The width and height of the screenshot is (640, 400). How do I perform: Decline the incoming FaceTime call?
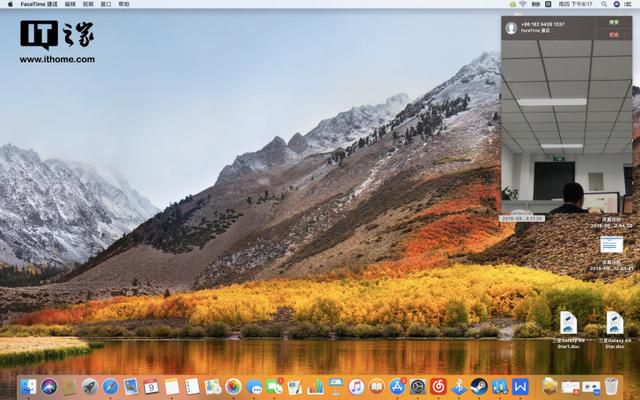pos(614,34)
